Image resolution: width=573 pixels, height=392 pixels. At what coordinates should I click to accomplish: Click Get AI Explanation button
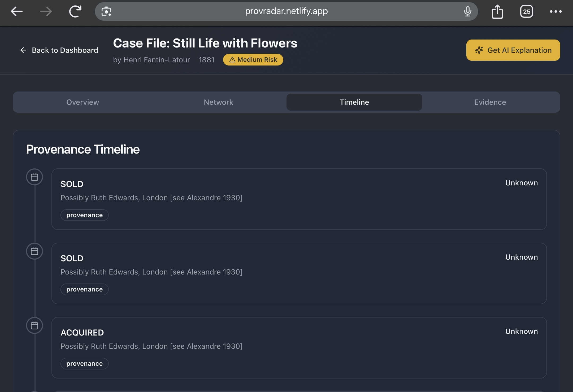click(513, 50)
